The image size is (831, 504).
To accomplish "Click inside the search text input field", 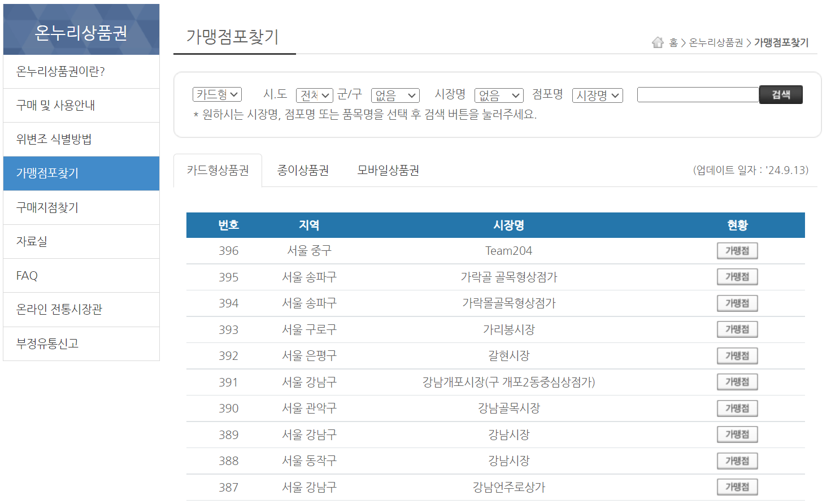I will point(697,94).
